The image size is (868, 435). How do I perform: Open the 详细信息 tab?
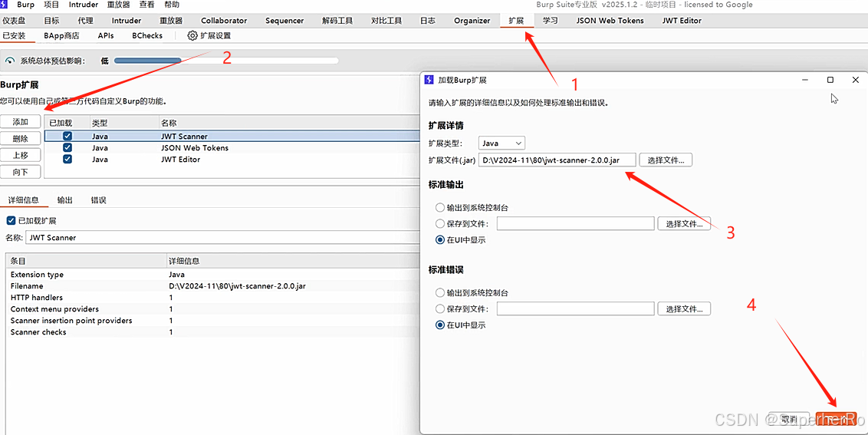pyautogui.click(x=23, y=200)
